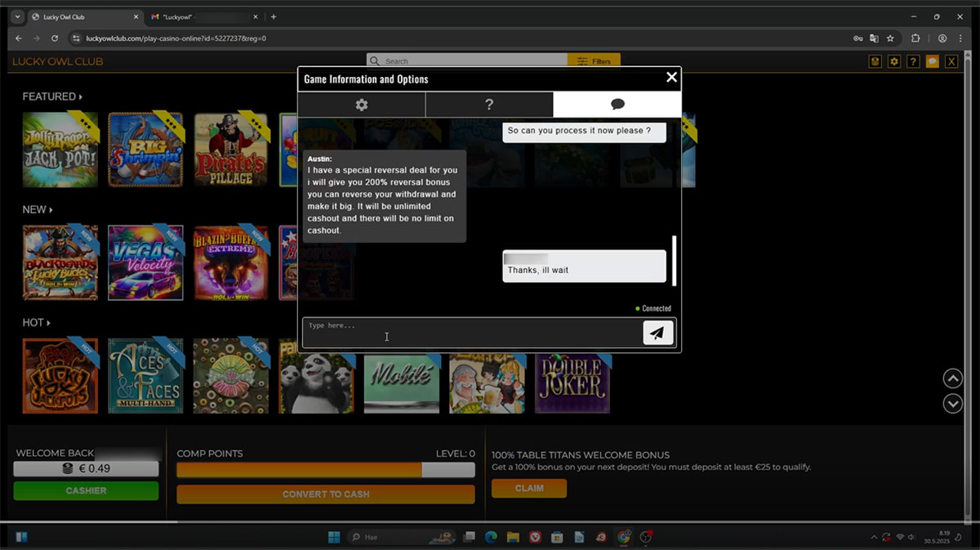
Task: Launch the Big Shrimpin' game
Action: pos(145,150)
